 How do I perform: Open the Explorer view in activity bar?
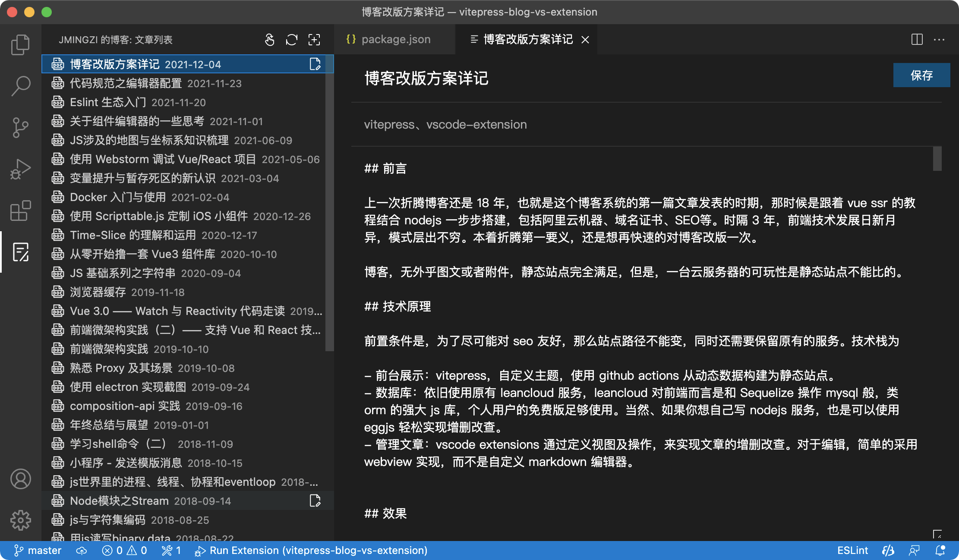click(20, 45)
